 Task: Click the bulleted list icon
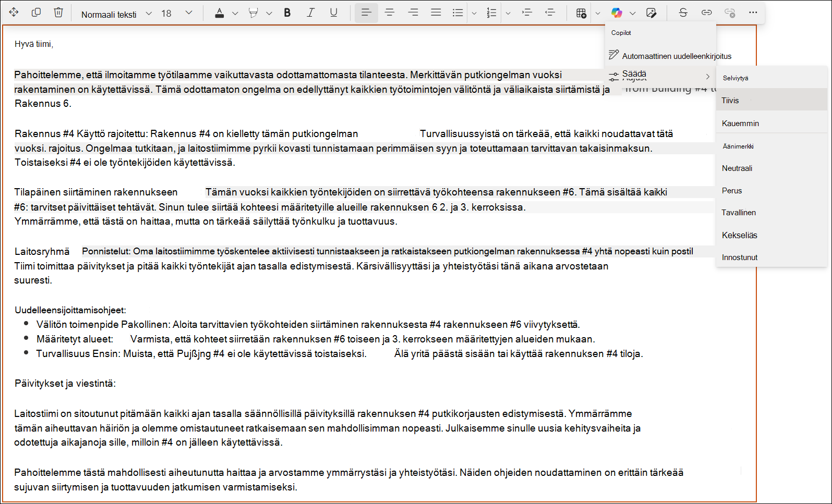coord(458,13)
